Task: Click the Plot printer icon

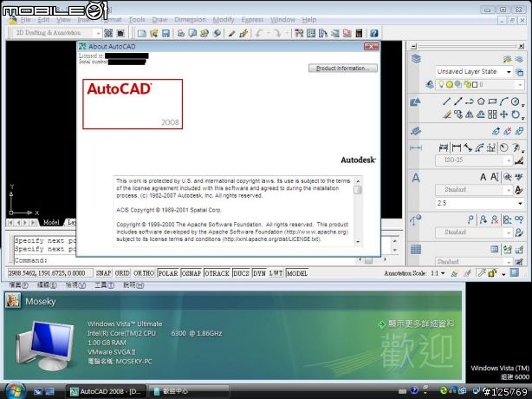Action: [181, 33]
